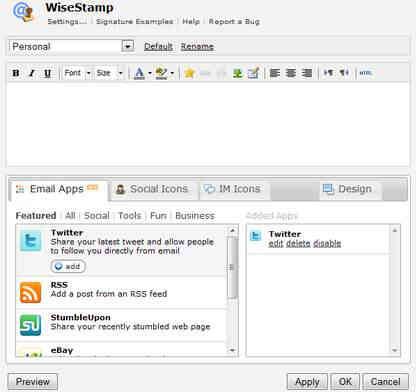Open the Help link
Viewport: 416px width, 392px height.
191,22
